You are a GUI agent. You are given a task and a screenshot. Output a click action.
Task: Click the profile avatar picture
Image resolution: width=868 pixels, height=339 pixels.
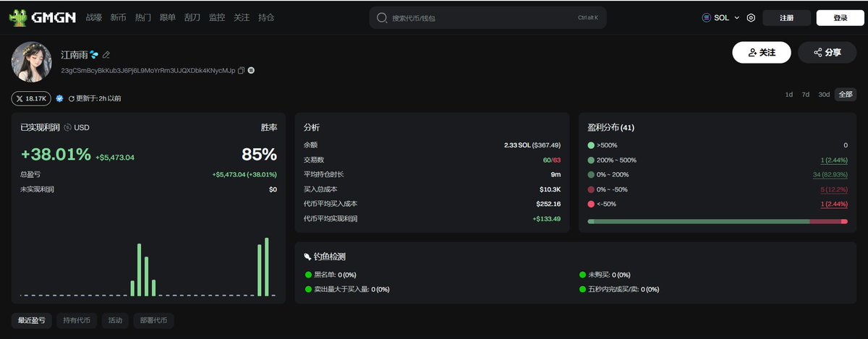[x=32, y=61]
